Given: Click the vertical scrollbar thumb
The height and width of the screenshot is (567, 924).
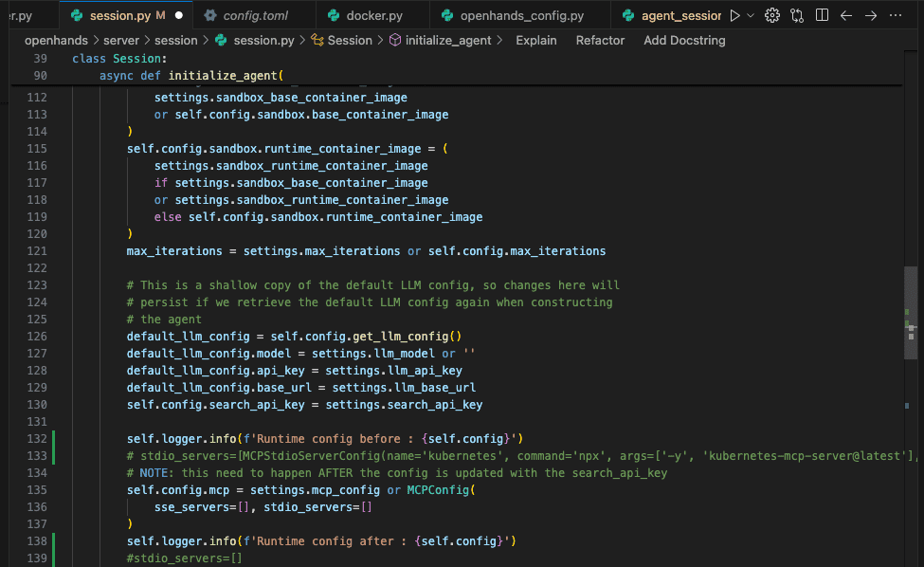Looking at the screenshot, I should [911, 312].
